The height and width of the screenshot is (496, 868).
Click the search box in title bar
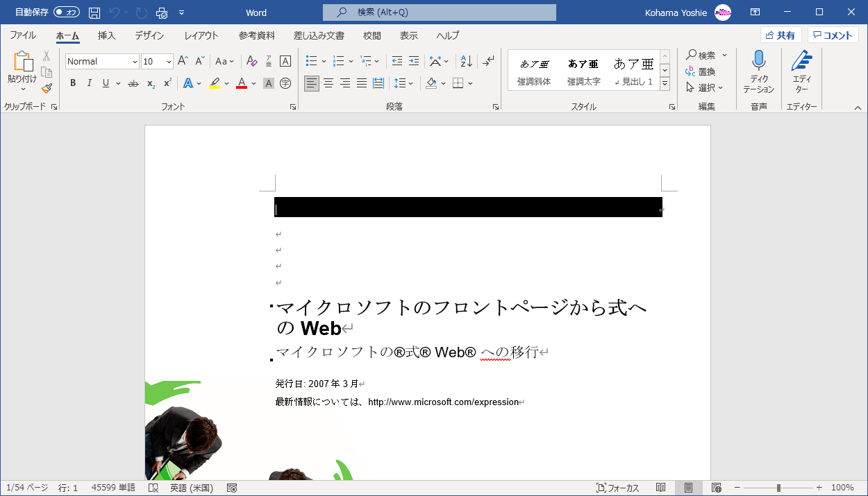(440, 12)
